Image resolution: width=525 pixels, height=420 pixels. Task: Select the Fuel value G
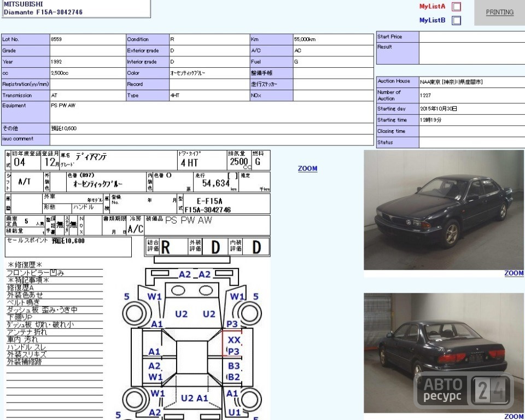[x=296, y=62]
